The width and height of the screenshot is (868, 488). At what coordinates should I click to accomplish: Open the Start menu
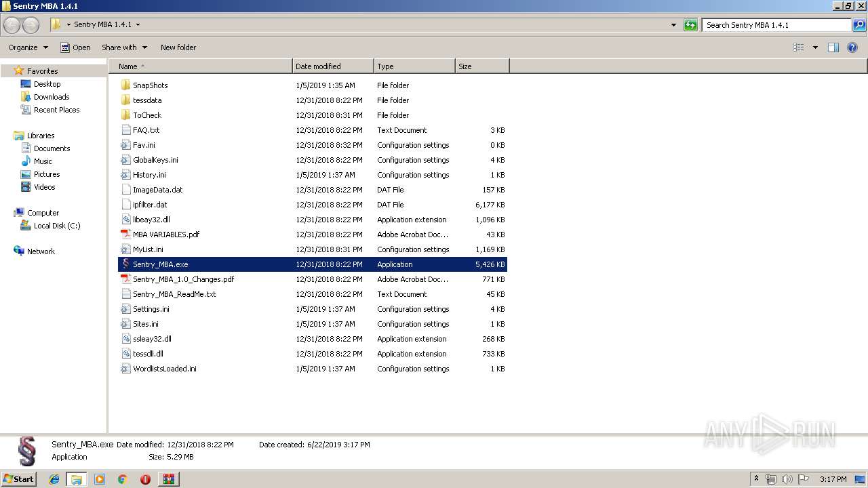tap(19, 479)
